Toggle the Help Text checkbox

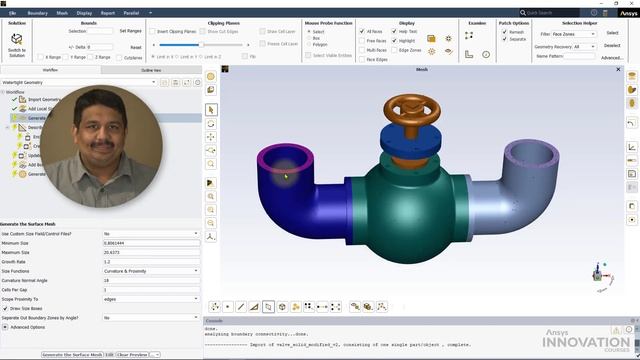click(394, 31)
